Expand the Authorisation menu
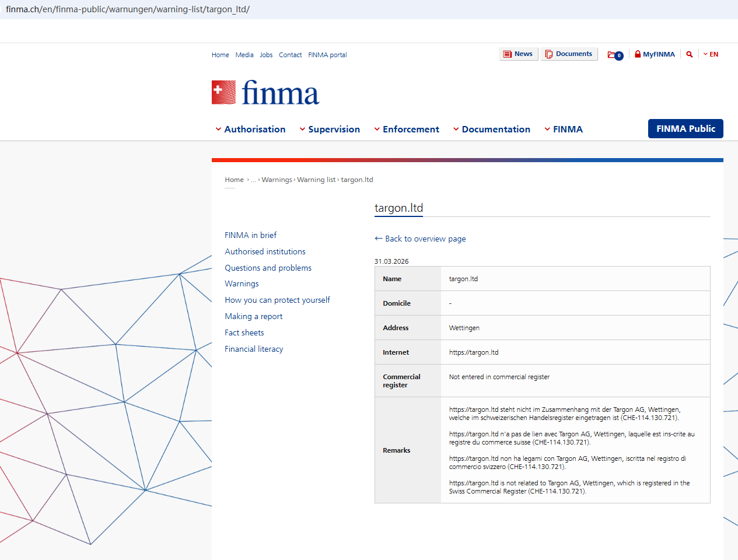This screenshot has width=738, height=560. [x=250, y=129]
